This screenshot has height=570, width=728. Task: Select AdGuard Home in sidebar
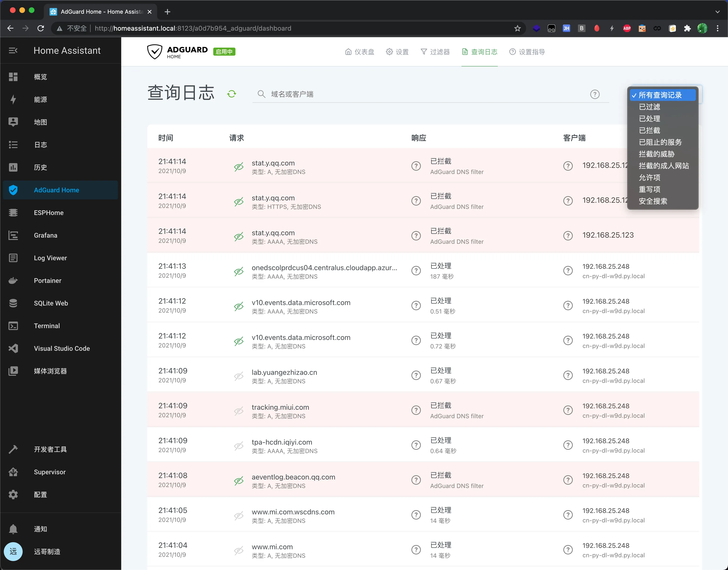click(x=60, y=190)
